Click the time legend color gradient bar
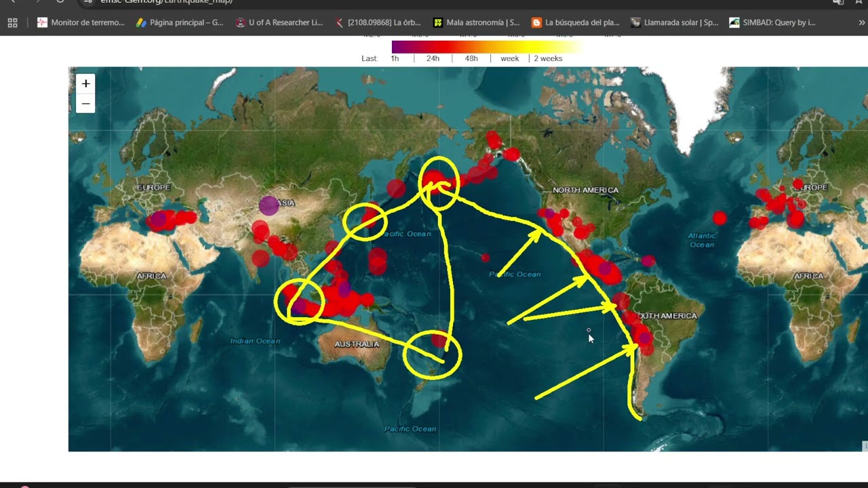 tap(486, 47)
